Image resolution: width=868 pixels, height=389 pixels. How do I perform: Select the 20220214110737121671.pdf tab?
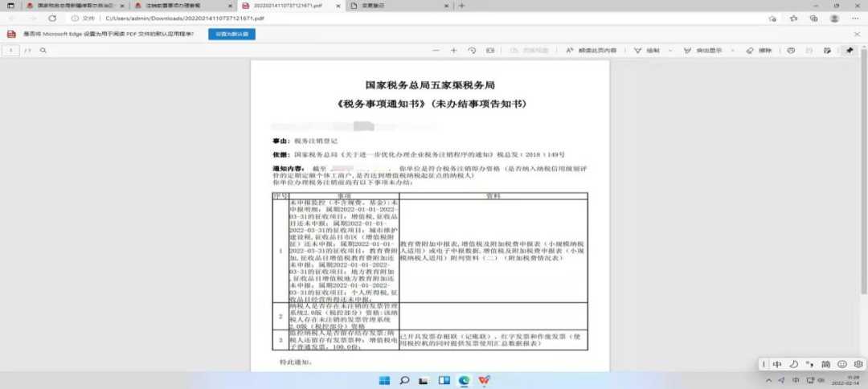pyautogui.click(x=293, y=6)
